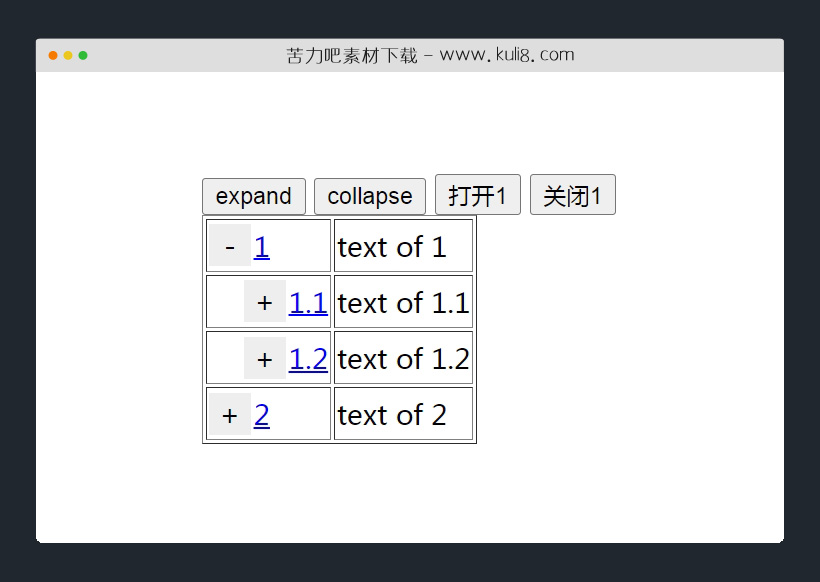
Task: Open the link labeled 1
Action: (260, 246)
